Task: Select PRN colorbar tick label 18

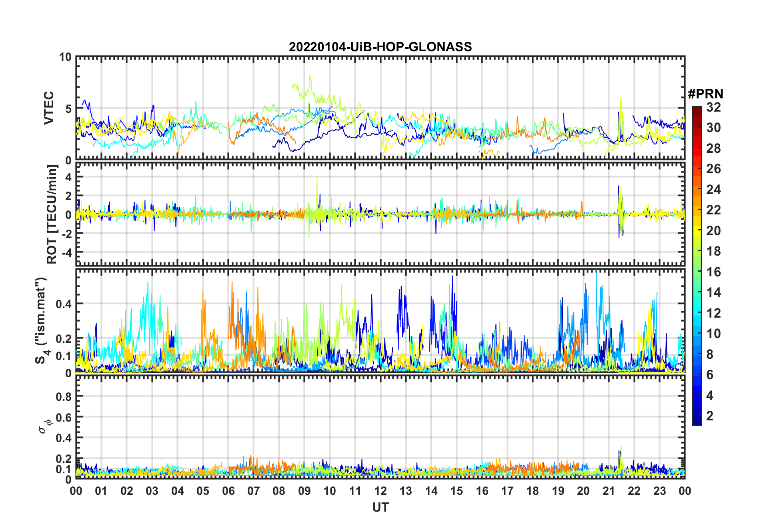Action: (713, 251)
